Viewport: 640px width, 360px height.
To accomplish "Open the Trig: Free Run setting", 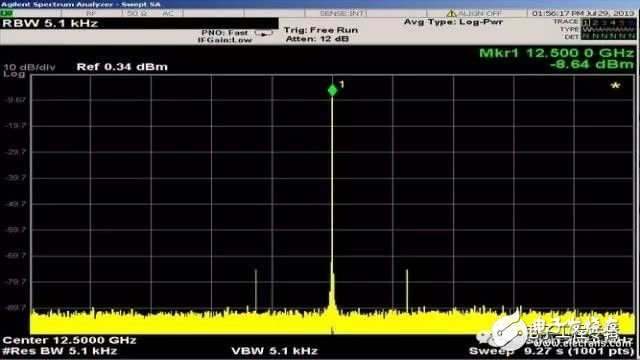I will point(321,30).
